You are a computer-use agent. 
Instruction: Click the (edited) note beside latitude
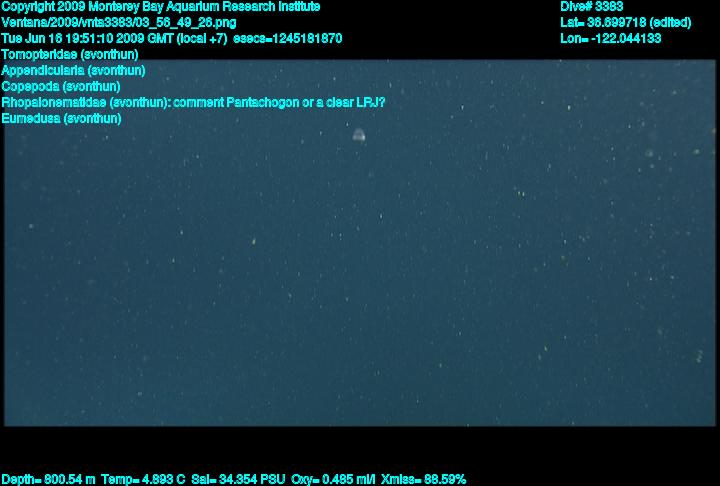670,23
